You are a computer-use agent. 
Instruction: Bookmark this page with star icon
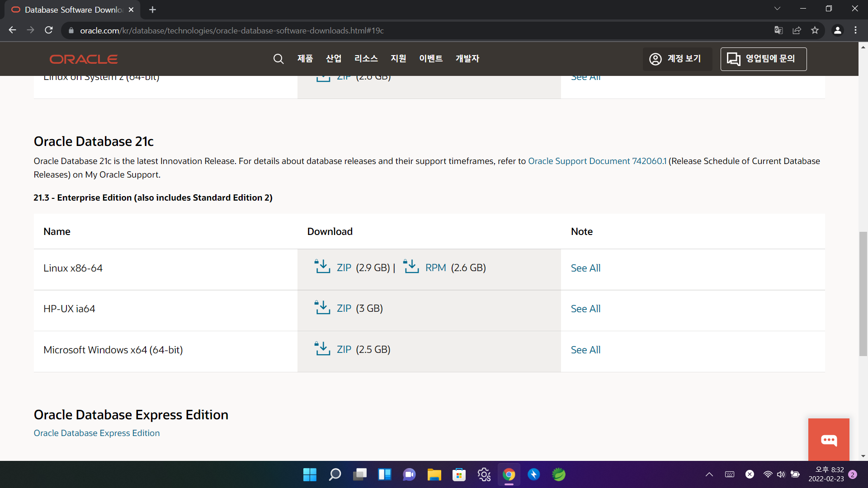tap(815, 30)
